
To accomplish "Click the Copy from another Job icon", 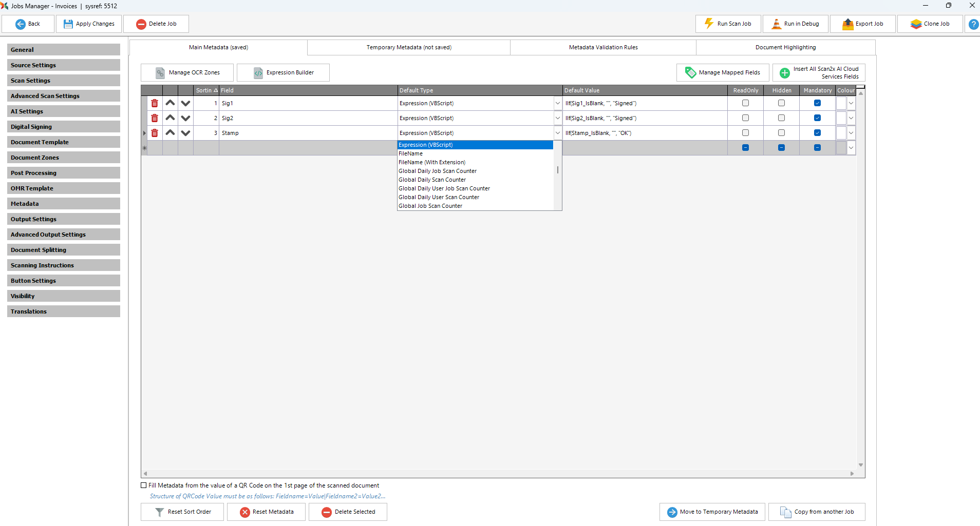I will (786, 512).
